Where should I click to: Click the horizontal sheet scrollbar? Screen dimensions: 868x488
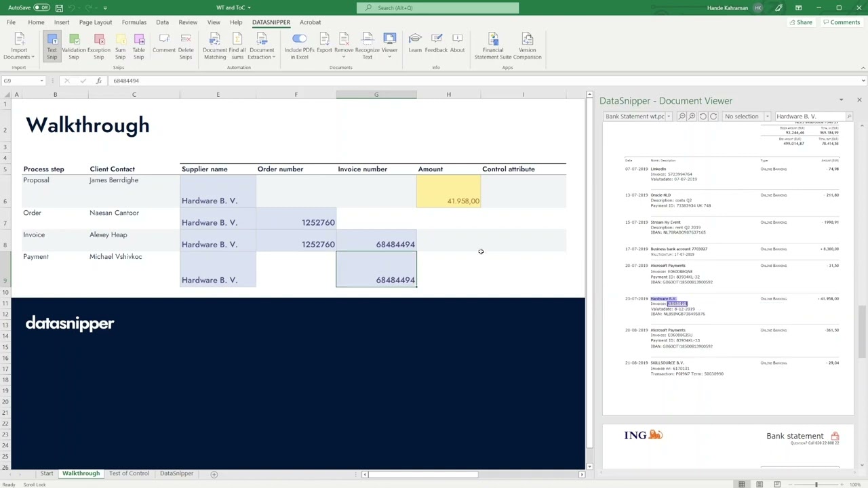(x=424, y=474)
